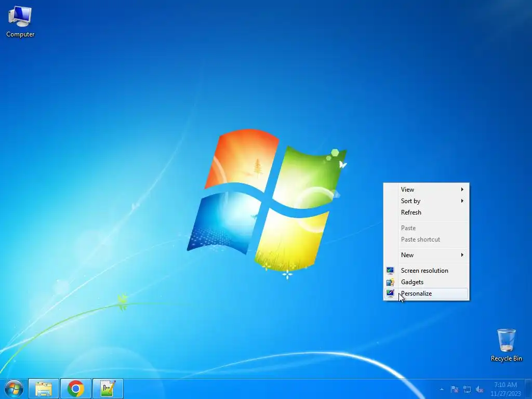Screen dimensions: 532x399
Task: Click the Gadgets menu icon
Action: pos(390,282)
